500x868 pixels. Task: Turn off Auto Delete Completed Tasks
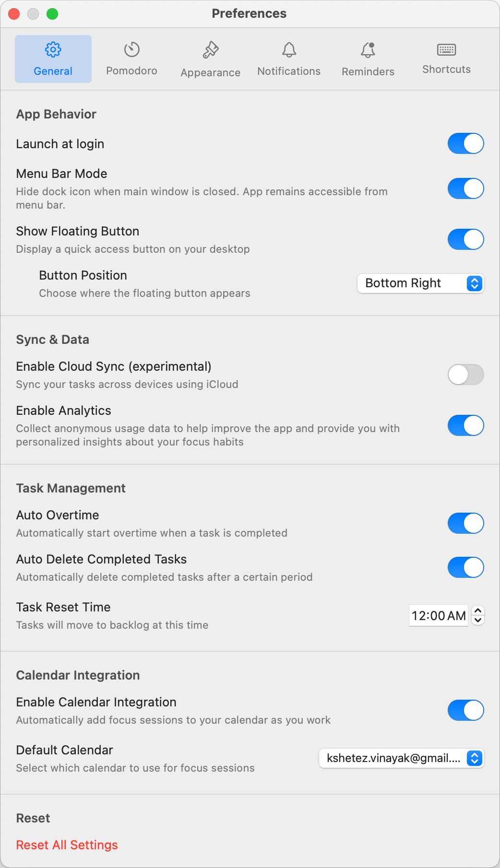[x=465, y=567]
